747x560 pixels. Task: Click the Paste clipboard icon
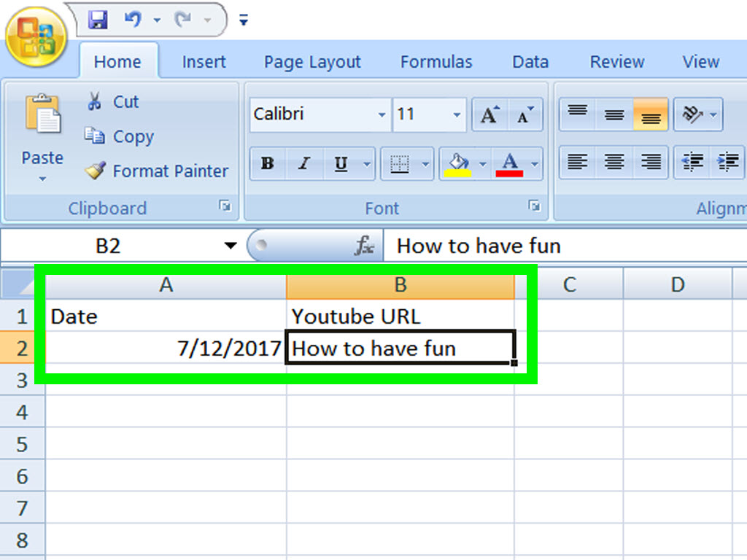[x=43, y=113]
